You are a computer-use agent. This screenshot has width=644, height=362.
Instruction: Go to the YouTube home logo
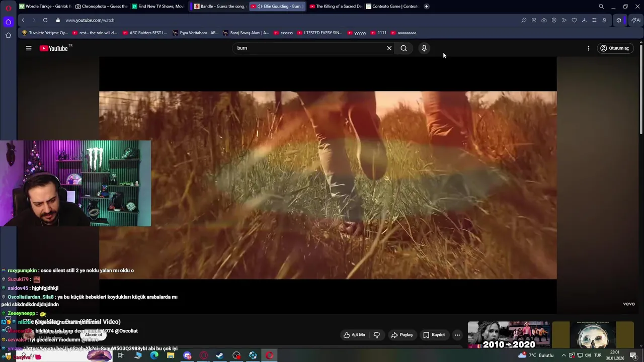54,48
